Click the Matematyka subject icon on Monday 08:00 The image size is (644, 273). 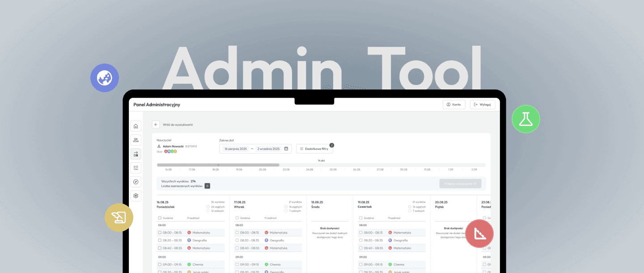click(189, 232)
